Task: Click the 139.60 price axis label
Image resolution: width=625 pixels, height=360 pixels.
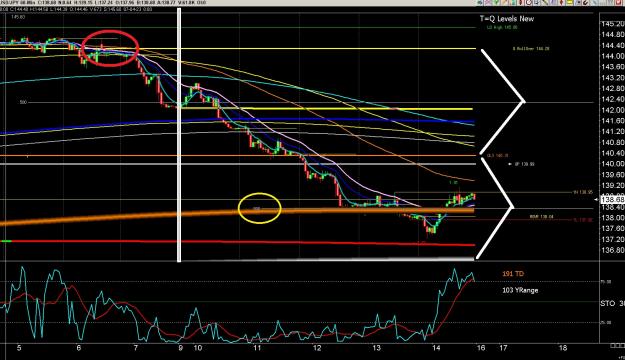Action: [x=613, y=175]
